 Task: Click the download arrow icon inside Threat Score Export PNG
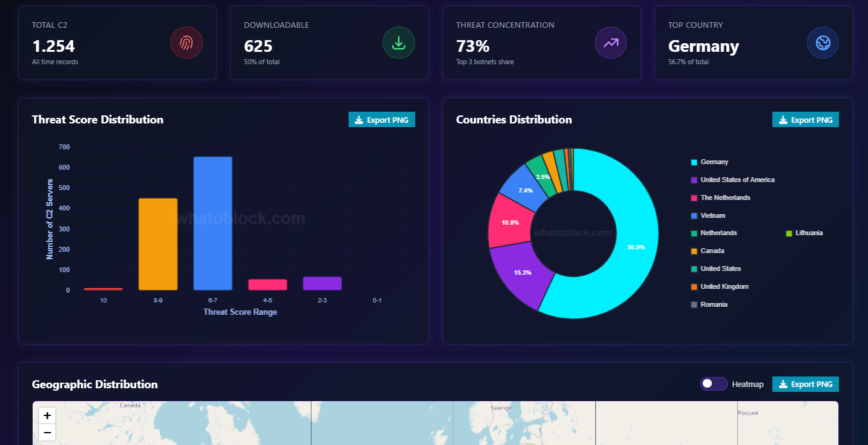(359, 119)
